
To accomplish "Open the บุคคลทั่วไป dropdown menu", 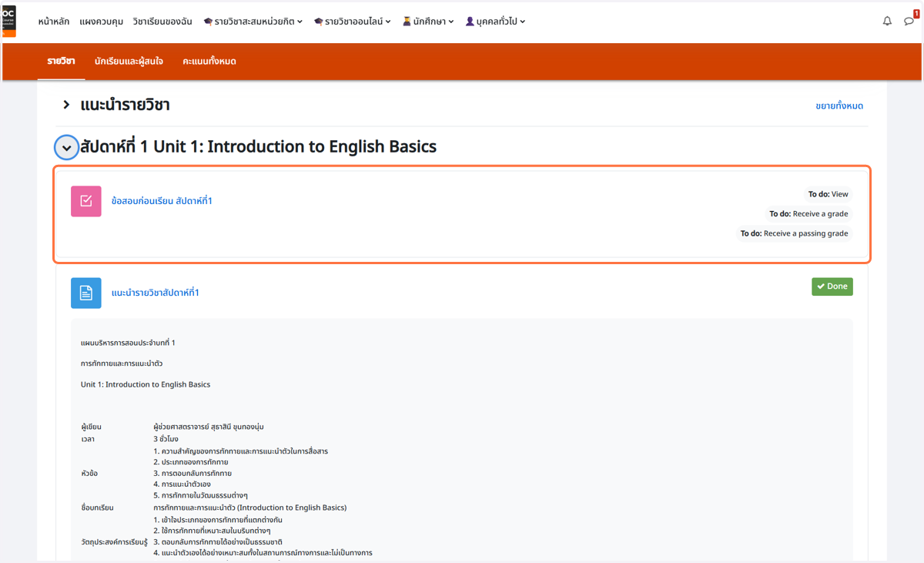I will 495,22.
